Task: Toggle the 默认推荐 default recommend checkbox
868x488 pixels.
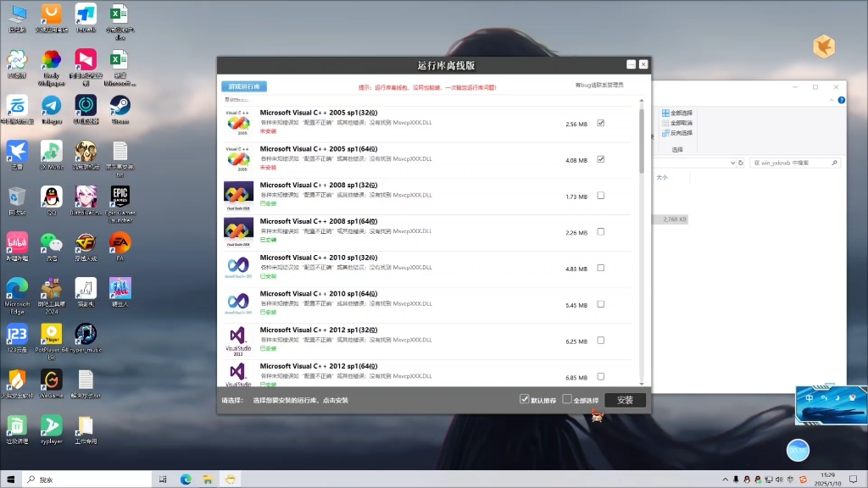Action: click(x=524, y=399)
